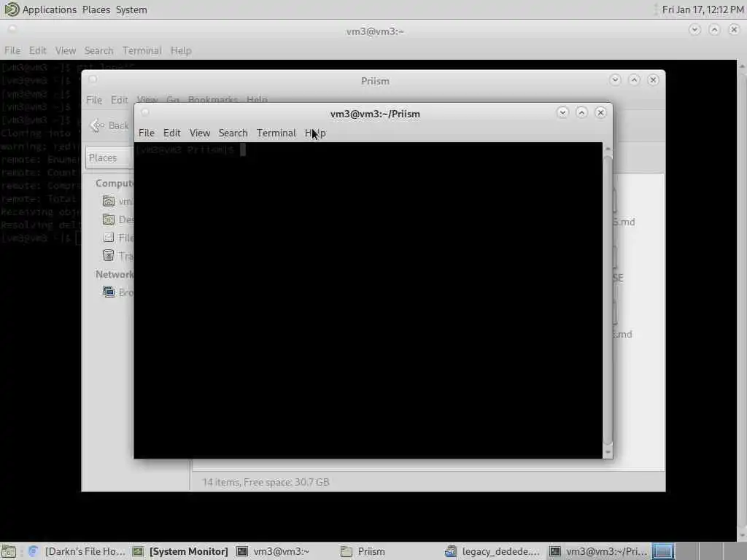Minimize the background vm3@vm3:~ terminal window
Screen dimensions: 747x560
(694, 30)
